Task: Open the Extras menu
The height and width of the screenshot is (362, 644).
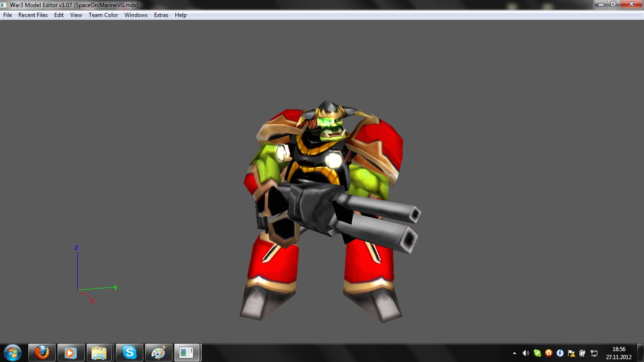Action: (x=161, y=15)
